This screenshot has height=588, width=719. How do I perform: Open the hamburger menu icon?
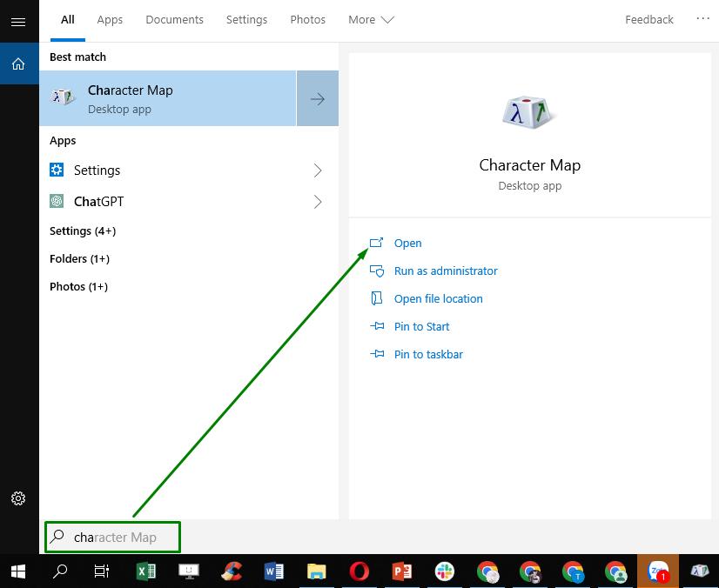pos(18,22)
